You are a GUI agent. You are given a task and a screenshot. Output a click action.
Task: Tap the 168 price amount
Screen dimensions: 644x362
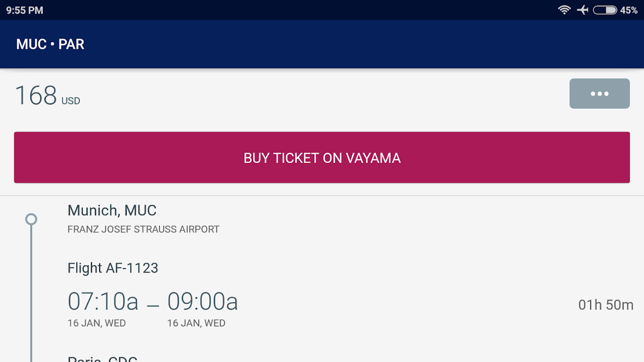[x=36, y=95]
